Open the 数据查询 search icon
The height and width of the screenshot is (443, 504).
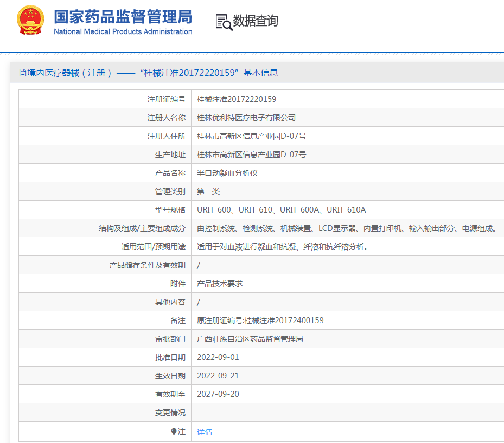tap(224, 22)
